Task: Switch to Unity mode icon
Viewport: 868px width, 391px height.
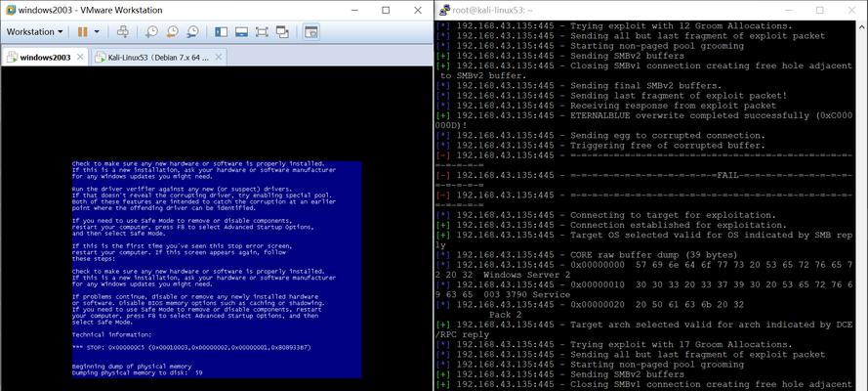Action: (282, 32)
